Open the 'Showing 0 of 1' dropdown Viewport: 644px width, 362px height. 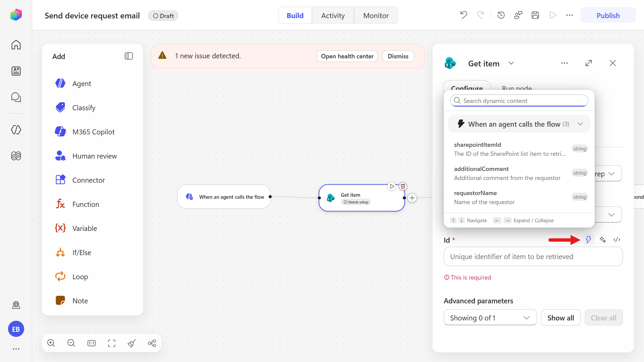[x=490, y=317]
